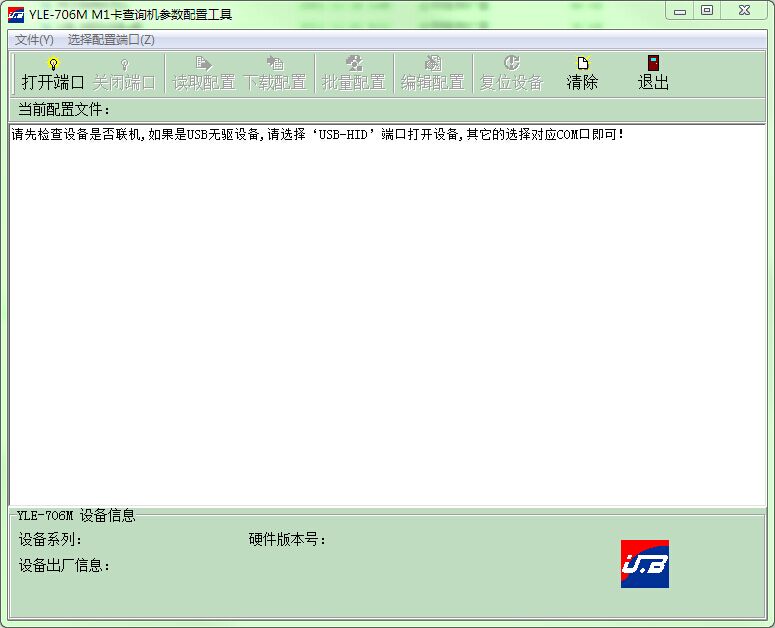Minimize the YLE-706M tool window
Image resolution: width=775 pixels, height=628 pixels.
(681, 11)
